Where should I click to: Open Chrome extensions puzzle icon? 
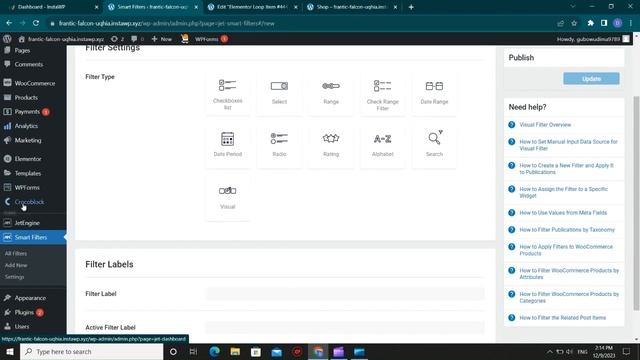tap(590, 23)
